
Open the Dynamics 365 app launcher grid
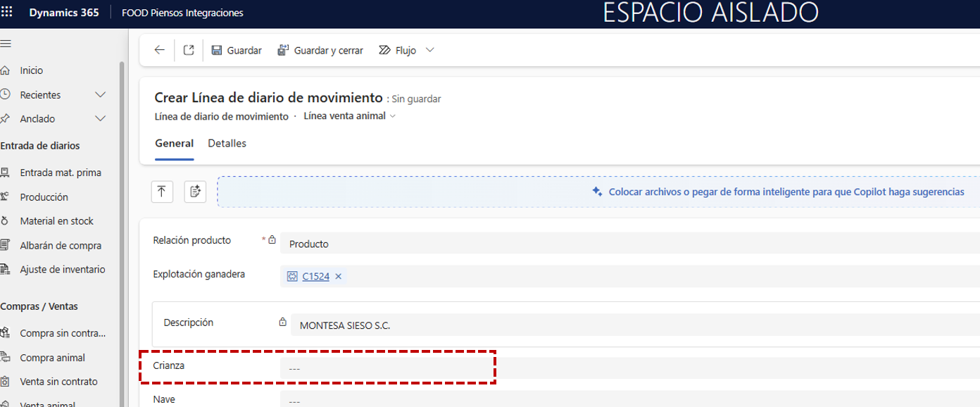[x=7, y=13]
